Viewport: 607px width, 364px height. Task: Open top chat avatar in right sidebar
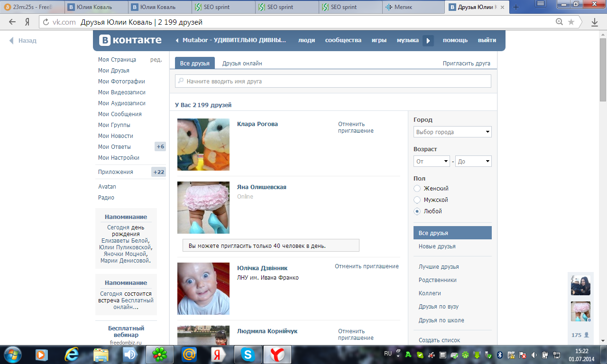(x=580, y=285)
